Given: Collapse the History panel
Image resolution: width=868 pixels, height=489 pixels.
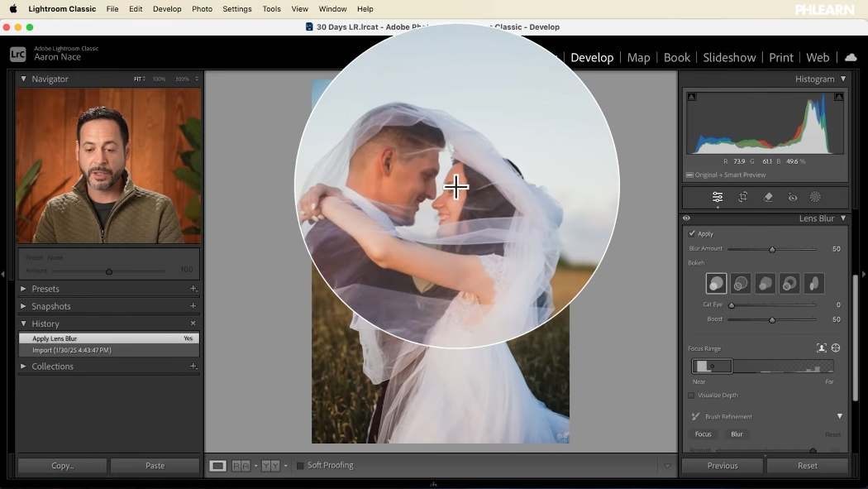Looking at the screenshot, I should tap(23, 324).
